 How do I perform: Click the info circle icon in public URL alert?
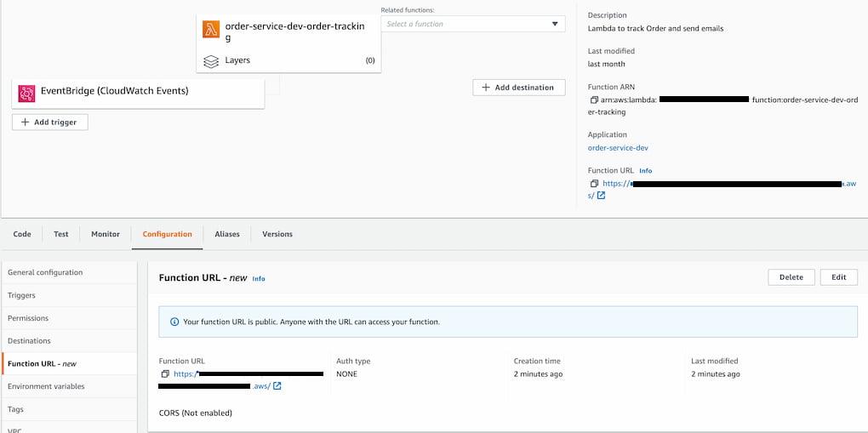click(x=174, y=322)
